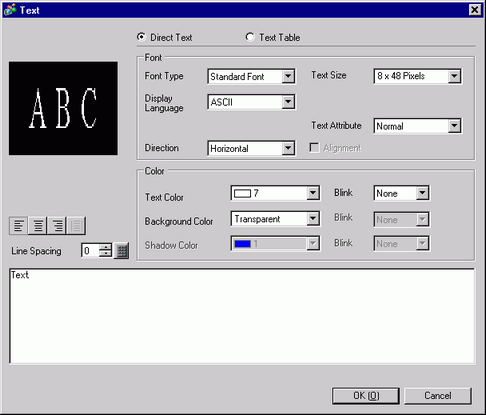
Task: Open the Font Type dropdown
Action: 251,77
